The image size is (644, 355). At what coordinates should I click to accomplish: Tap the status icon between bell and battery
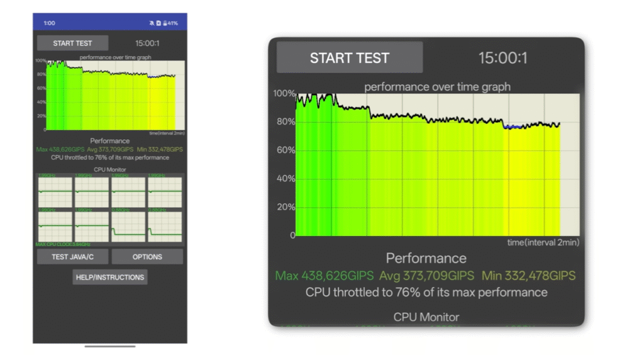point(158,23)
